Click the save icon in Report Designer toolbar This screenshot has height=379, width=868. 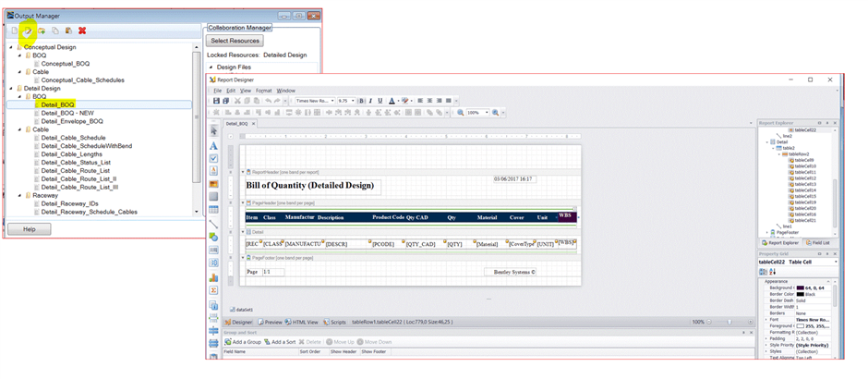click(216, 101)
